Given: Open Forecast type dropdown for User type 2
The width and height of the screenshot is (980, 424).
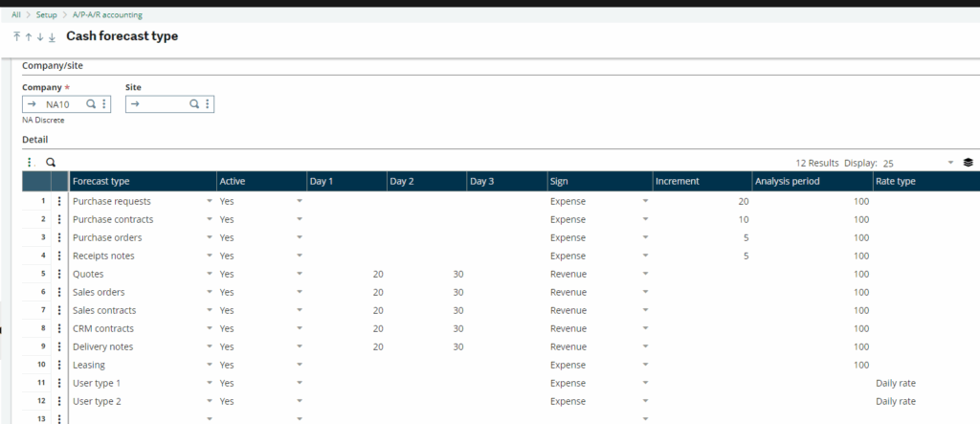Looking at the screenshot, I should (210, 401).
